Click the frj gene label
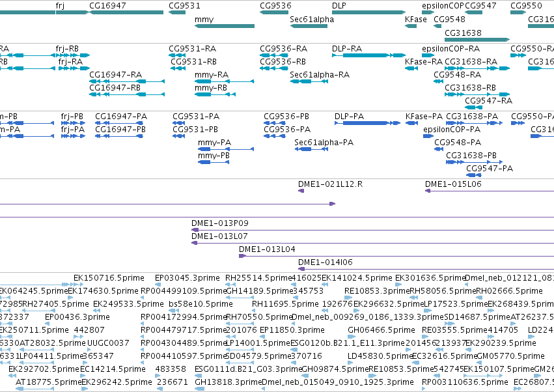 point(60,6)
